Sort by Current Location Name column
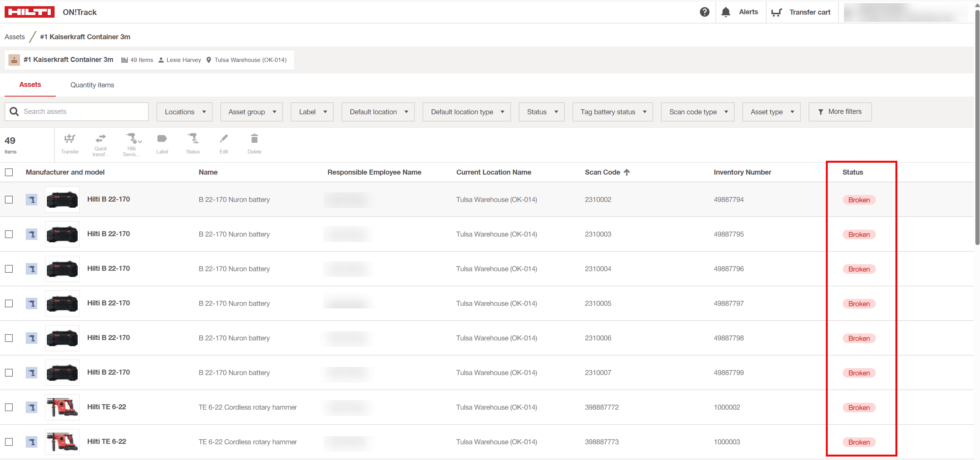Screen dimensions: 980x460 click(x=494, y=172)
